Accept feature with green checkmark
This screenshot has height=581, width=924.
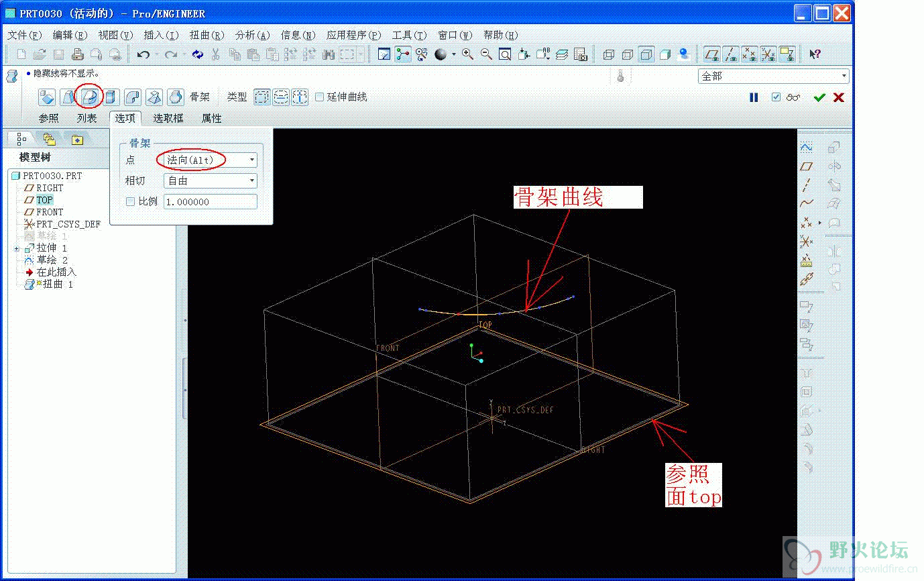pyautogui.click(x=819, y=97)
